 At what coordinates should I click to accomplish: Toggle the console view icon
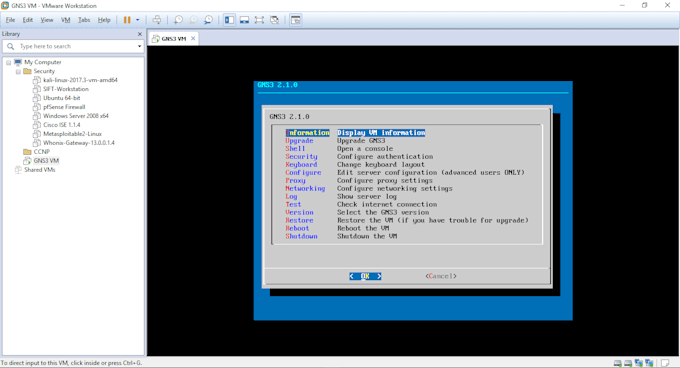click(x=296, y=20)
